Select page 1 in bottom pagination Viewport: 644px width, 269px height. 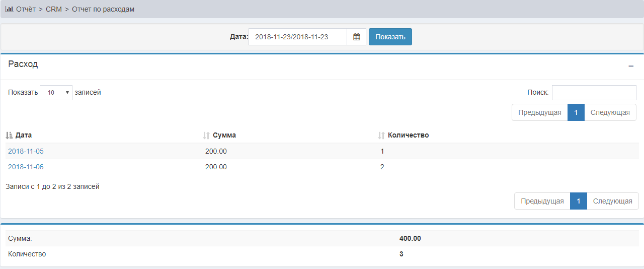(578, 201)
